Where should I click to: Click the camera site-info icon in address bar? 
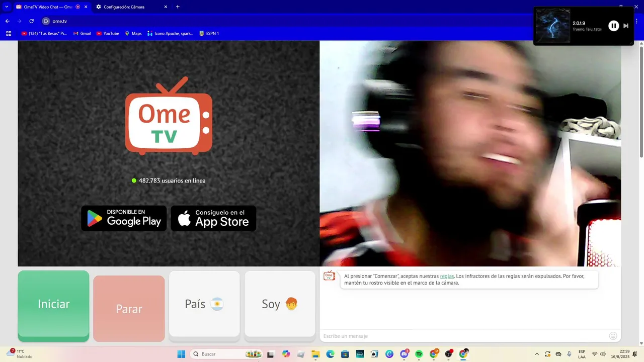pyautogui.click(x=46, y=21)
